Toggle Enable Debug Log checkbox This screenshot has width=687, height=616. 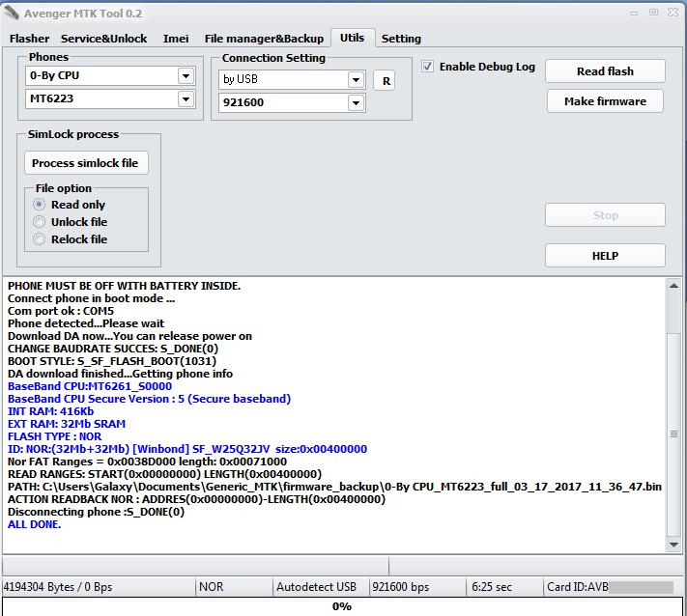pos(428,67)
